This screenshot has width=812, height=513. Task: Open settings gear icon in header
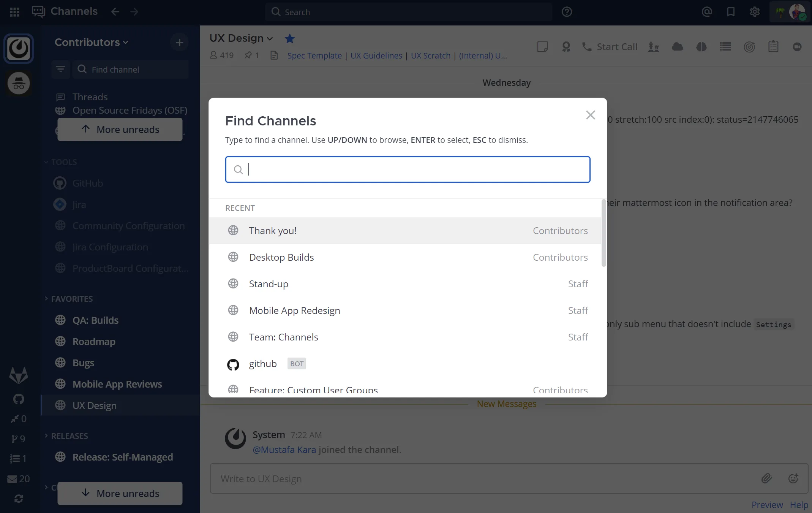pyautogui.click(x=755, y=12)
